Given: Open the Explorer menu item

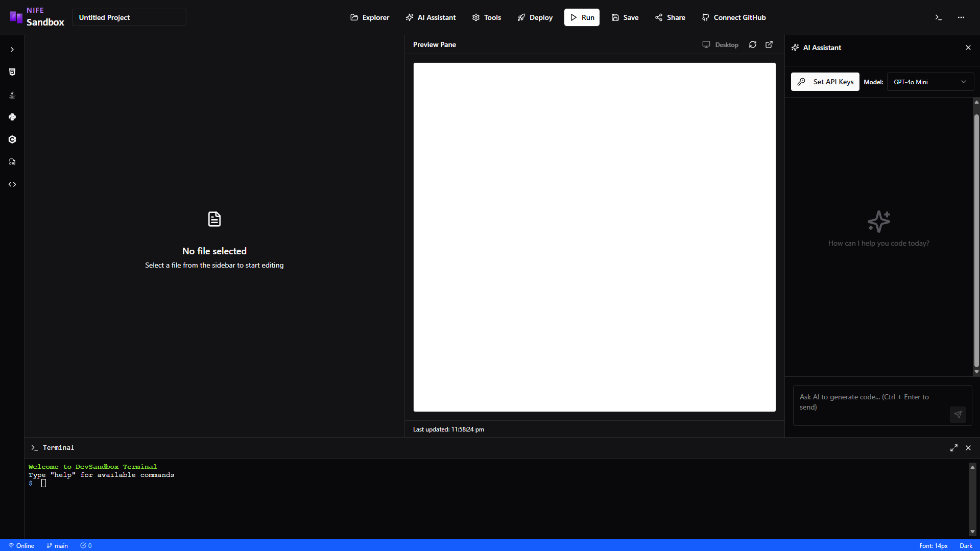Looking at the screenshot, I should 370,17.
